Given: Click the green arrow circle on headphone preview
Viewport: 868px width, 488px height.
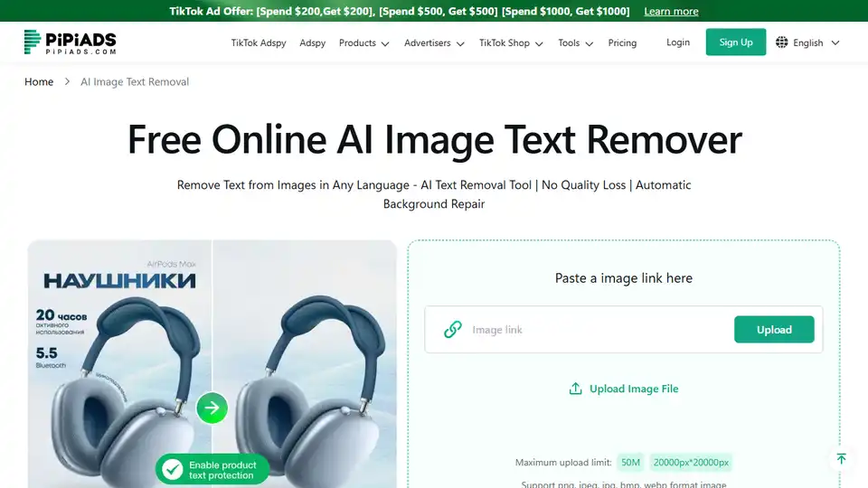Looking at the screenshot, I should [x=212, y=408].
